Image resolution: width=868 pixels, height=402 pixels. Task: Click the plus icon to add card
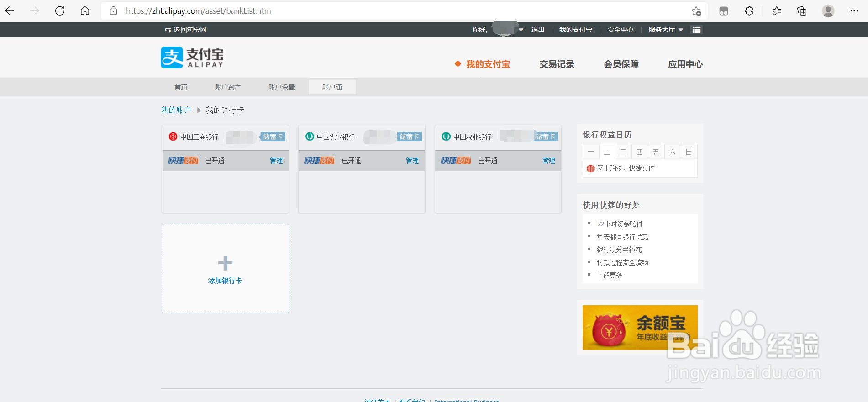click(x=225, y=263)
